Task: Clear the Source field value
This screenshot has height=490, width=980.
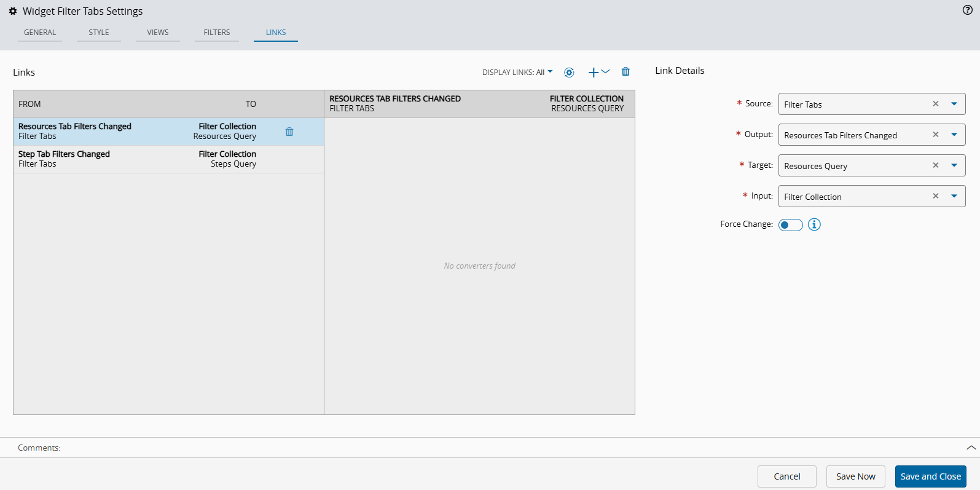Action: point(936,104)
